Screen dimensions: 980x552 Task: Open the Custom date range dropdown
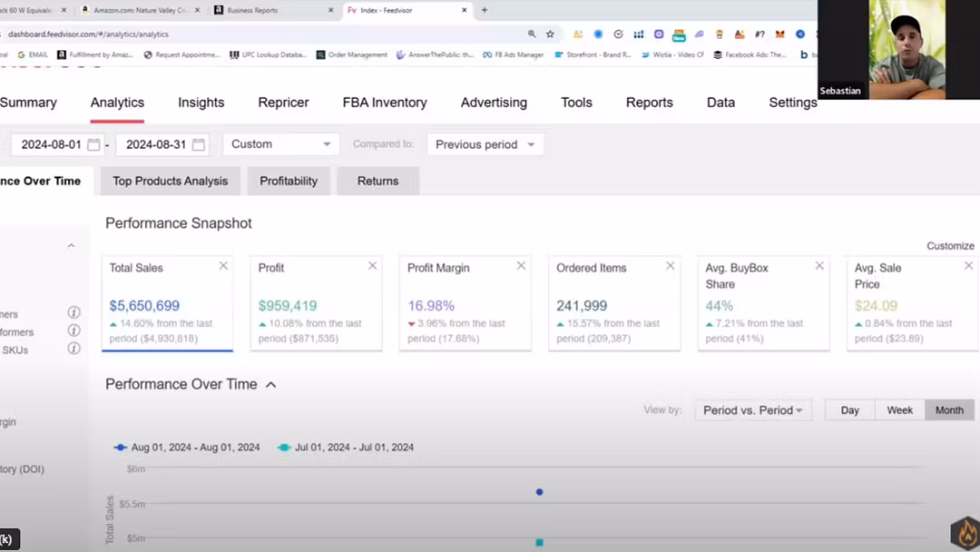[x=280, y=144]
